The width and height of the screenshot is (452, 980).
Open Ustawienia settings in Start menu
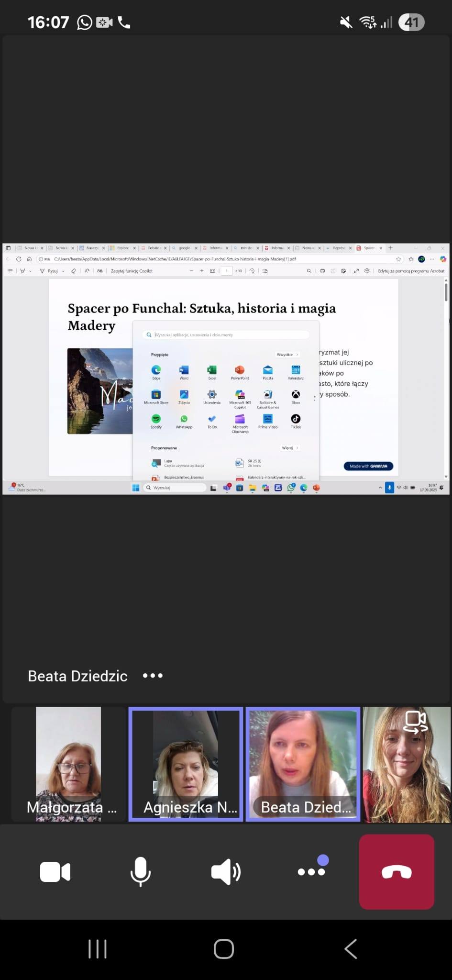212,397
